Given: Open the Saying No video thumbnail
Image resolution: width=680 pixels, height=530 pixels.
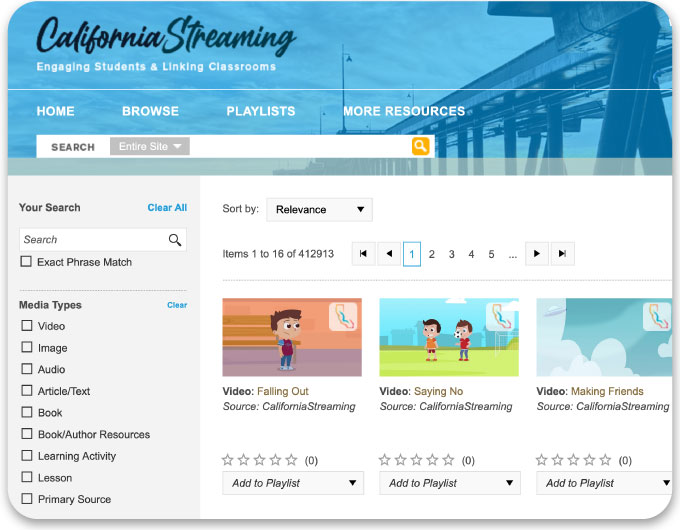Looking at the screenshot, I should click(449, 337).
